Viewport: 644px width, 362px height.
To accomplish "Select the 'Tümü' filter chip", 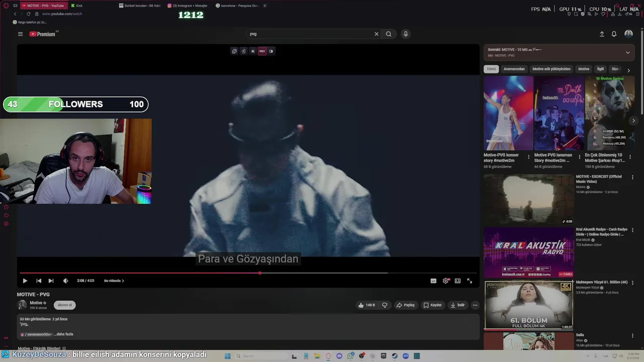I will click(491, 69).
